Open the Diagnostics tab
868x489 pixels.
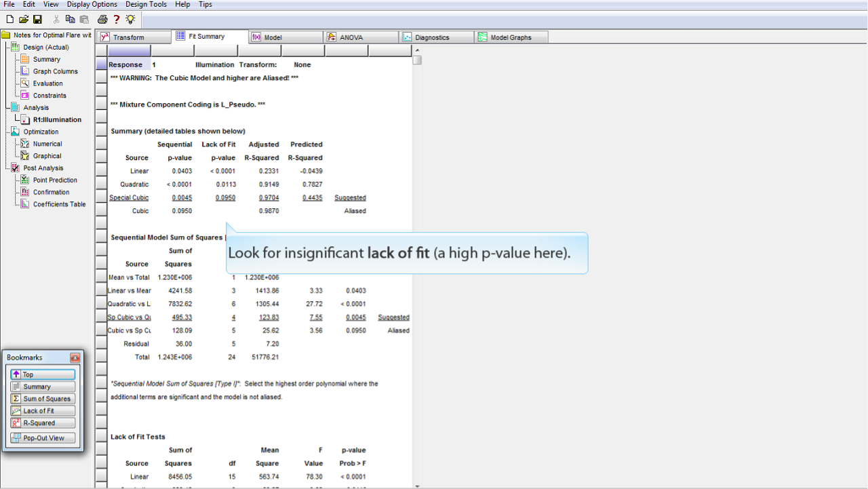[x=437, y=37]
